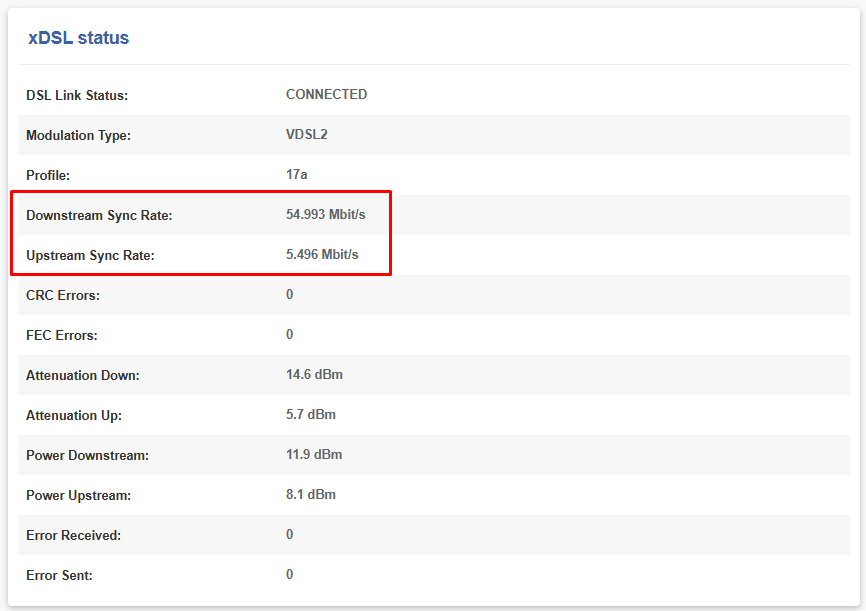Click the FEC Errors value 0

click(289, 334)
